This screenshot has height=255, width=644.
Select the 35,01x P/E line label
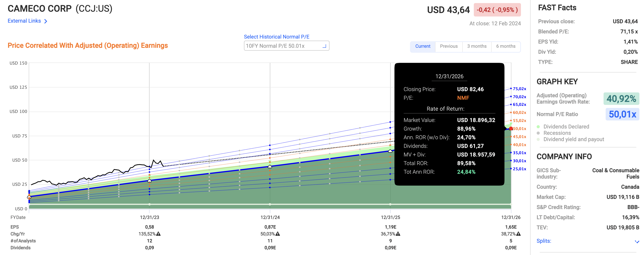[519, 153]
